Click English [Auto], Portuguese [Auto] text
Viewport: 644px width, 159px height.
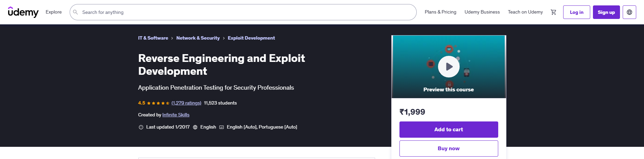[x=262, y=127]
